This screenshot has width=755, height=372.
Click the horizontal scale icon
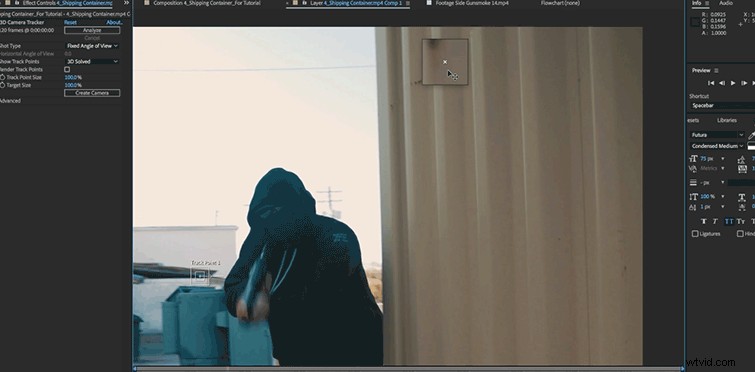tap(742, 197)
